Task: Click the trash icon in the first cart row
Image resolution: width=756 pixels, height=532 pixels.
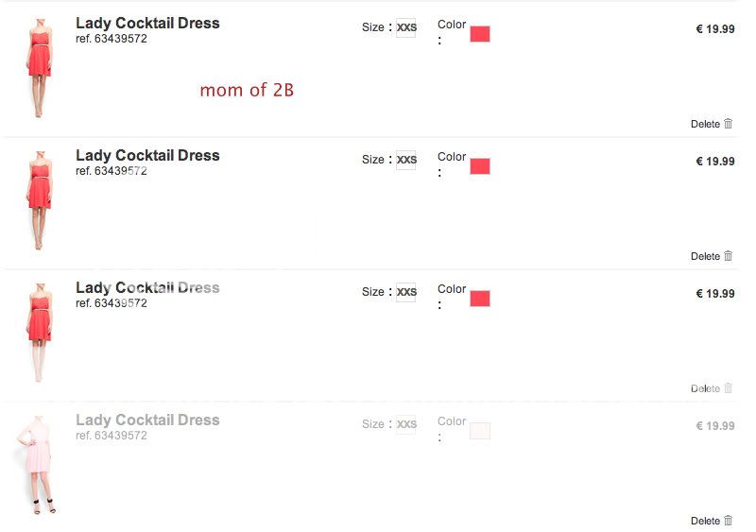Action: point(728,124)
